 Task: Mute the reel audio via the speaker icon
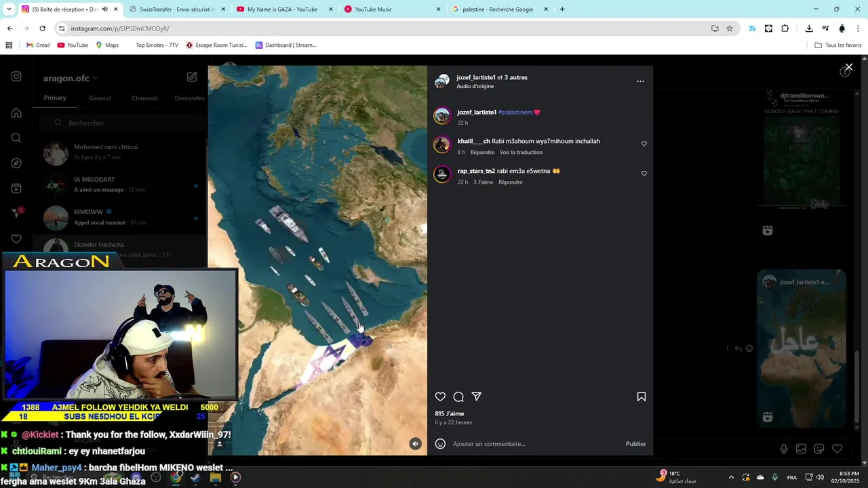point(415,444)
